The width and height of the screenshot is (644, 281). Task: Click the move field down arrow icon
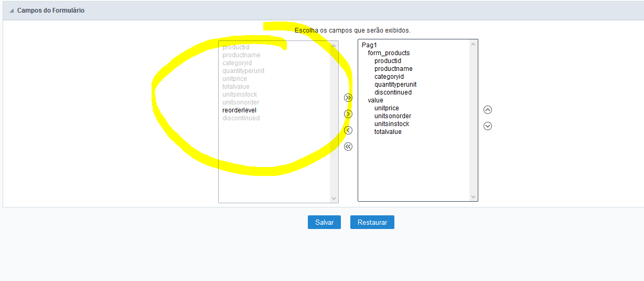488,126
